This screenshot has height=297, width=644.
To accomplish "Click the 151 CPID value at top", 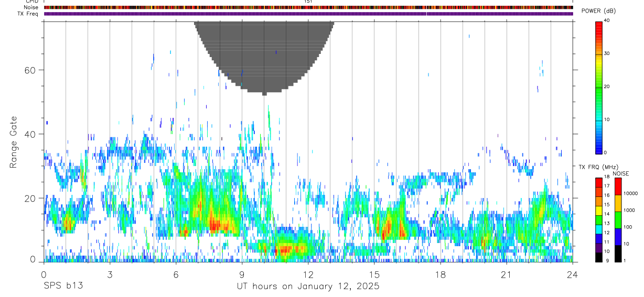I will point(308,2).
